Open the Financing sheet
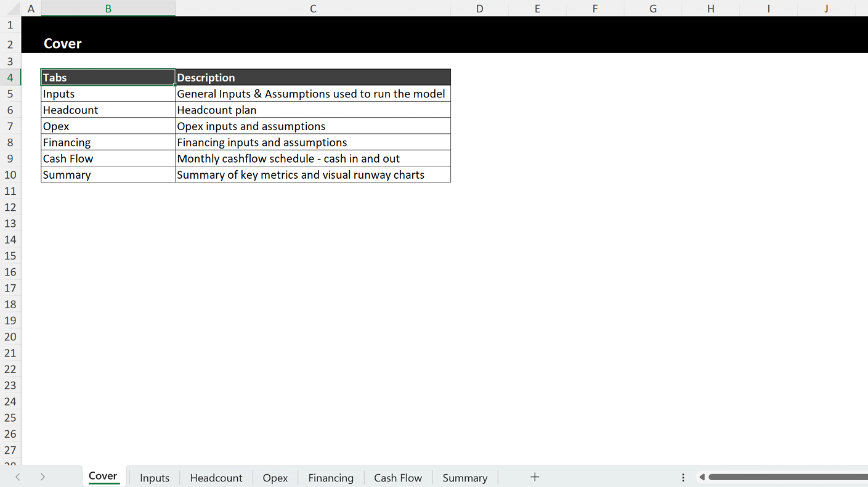Screen dimensions: 868x487 pos(330,477)
